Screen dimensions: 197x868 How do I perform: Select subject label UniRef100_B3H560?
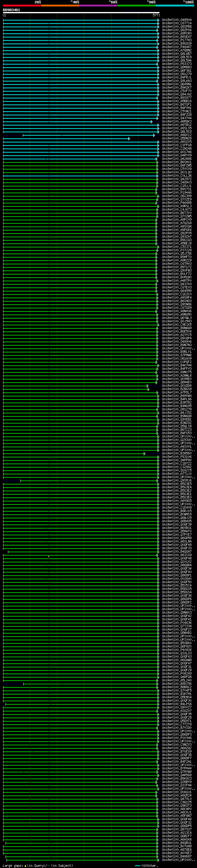pyautogui.click(x=176, y=454)
